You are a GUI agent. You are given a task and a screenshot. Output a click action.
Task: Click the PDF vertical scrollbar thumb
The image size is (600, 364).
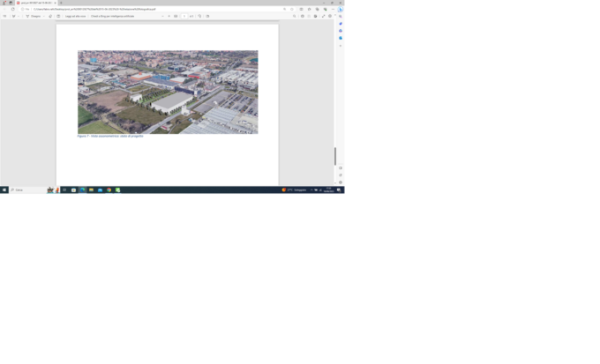(335, 156)
